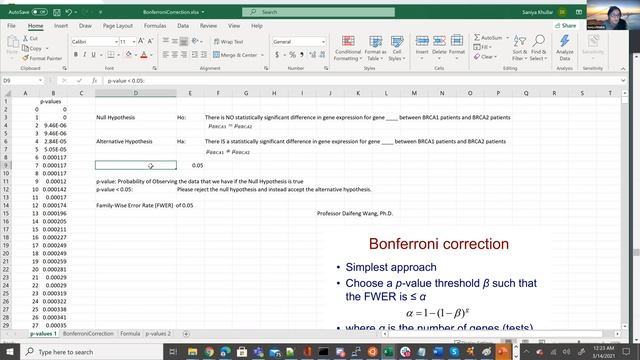Screen dimensions: 640x360
Task: Increase decimal places
Action: (x=313, y=55)
